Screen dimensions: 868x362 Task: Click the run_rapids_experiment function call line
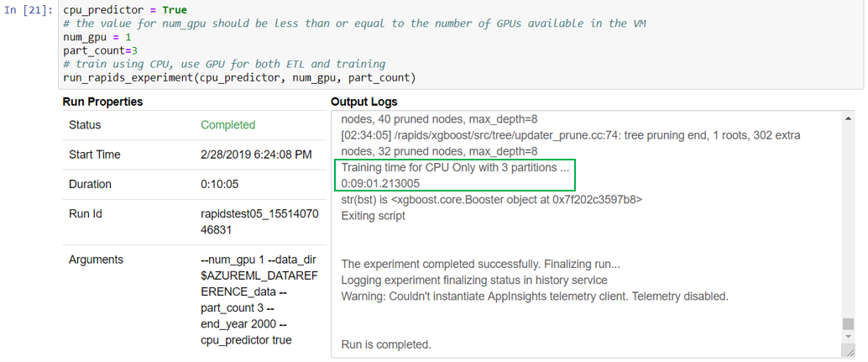coord(238,78)
